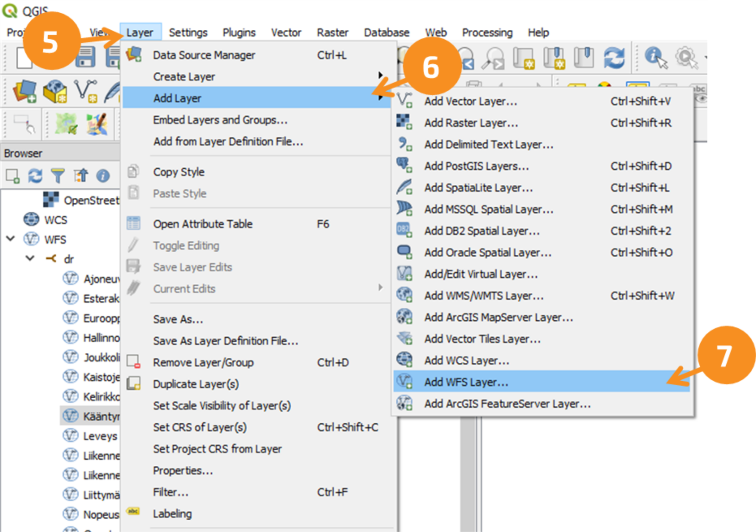Image resolution: width=756 pixels, height=532 pixels.
Task: Collapse the WFS tree node
Action: (10, 239)
